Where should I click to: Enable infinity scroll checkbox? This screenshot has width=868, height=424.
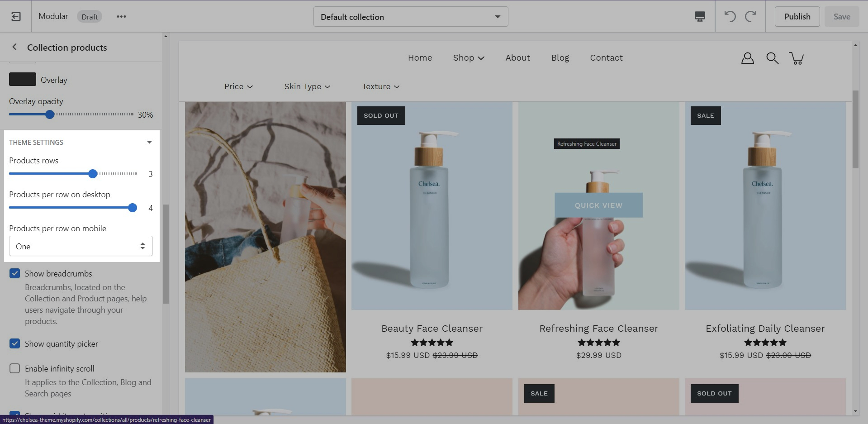coord(15,368)
